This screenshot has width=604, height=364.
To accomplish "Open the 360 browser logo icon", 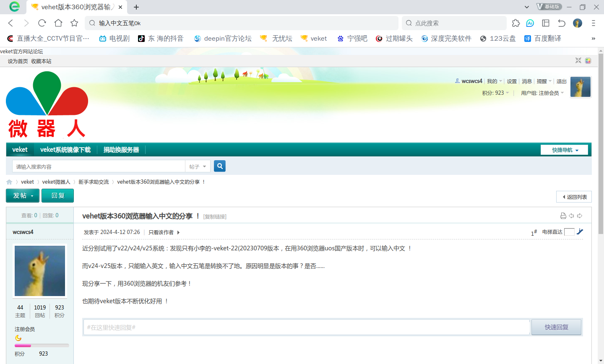I will click(x=14, y=7).
